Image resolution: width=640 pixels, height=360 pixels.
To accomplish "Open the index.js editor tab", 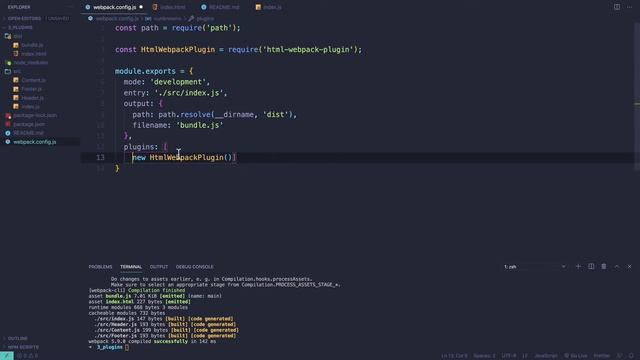I will pos(269,7).
